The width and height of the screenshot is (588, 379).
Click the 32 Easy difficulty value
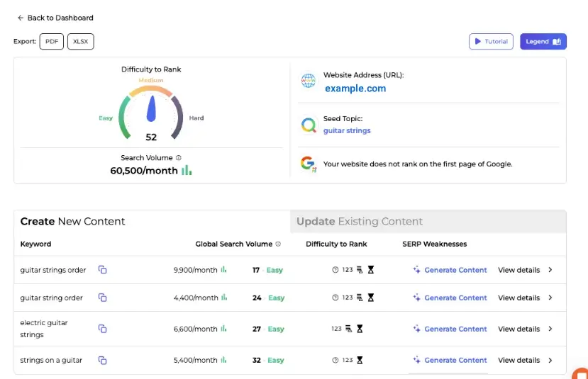coord(268,361)
